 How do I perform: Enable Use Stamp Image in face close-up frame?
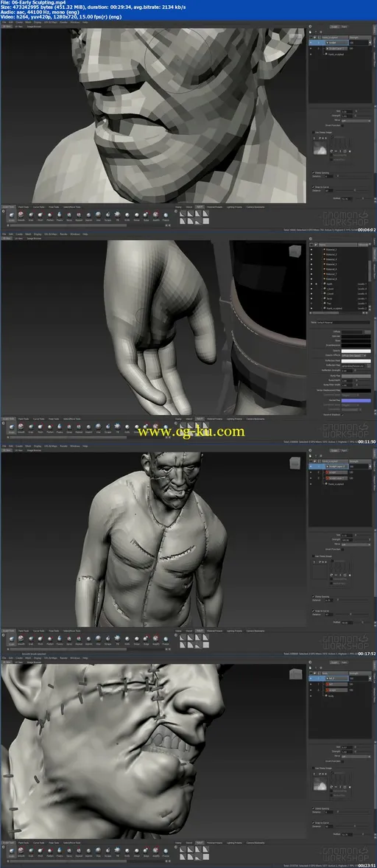[314, 133]
